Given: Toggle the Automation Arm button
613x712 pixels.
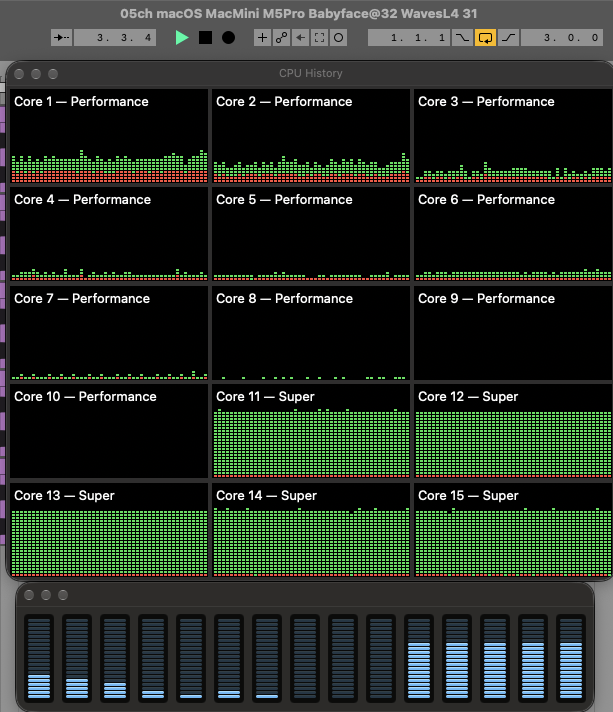Looking at the screenshot, I should pyautogui.click(x=282, y=38).
